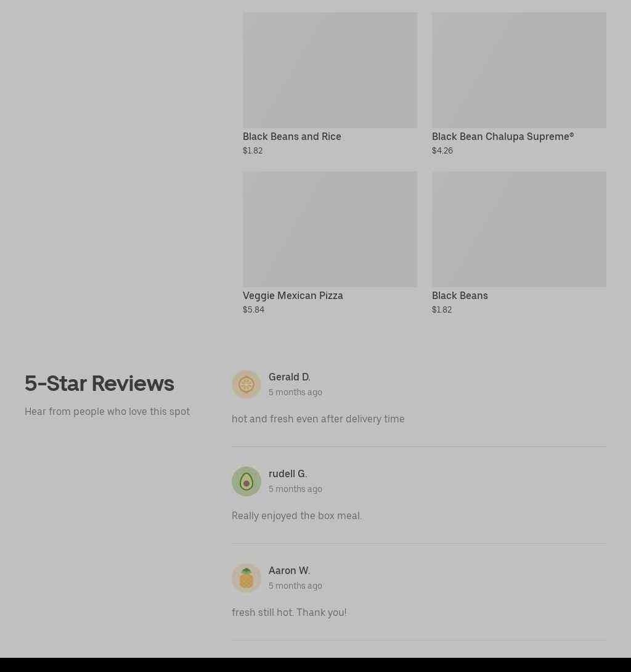Click the 5-Star Reviews heading
Viewport: 631px width, 672px height.
pos(99,383)
